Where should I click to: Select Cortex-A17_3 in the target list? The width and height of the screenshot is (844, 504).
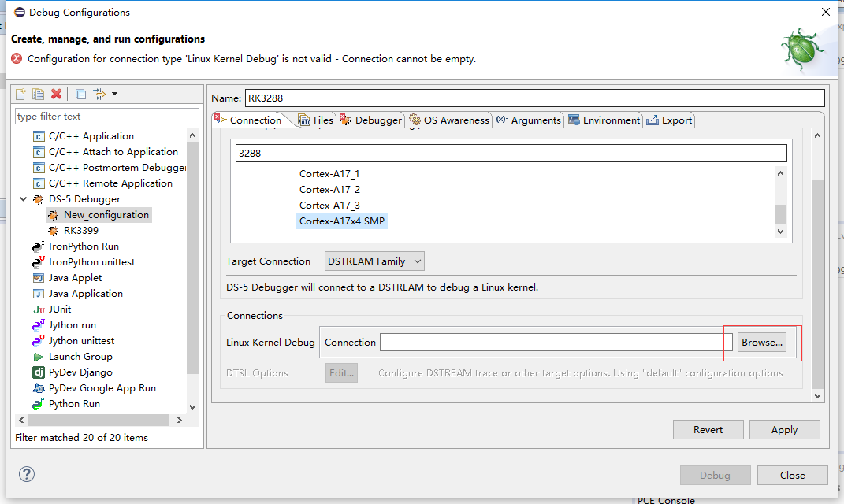click(x=329, y=205)
